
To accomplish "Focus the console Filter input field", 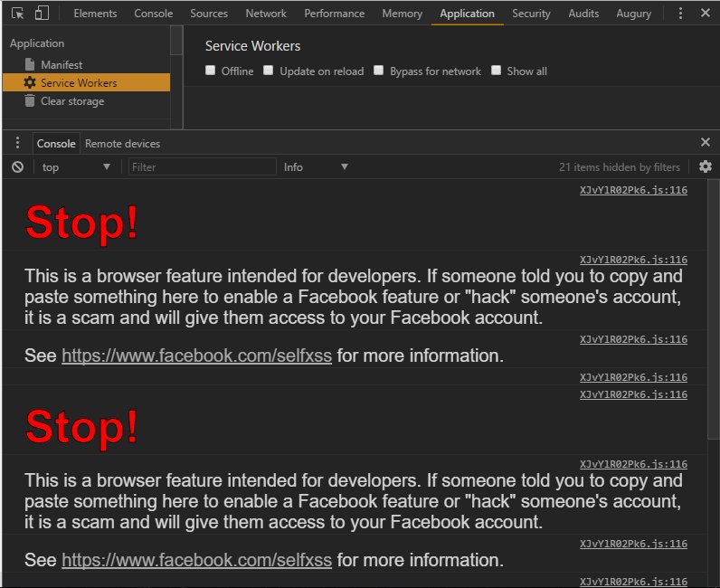I will (202, 167).
